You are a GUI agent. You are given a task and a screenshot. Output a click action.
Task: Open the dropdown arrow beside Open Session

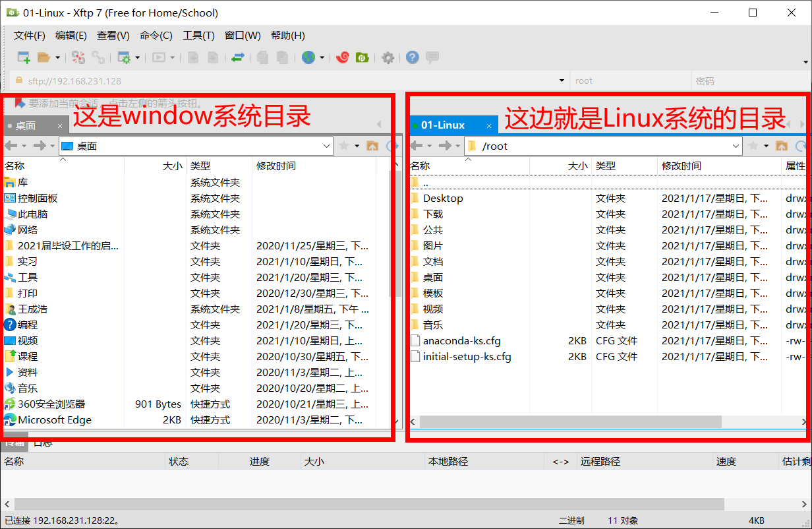pos(57,57)
